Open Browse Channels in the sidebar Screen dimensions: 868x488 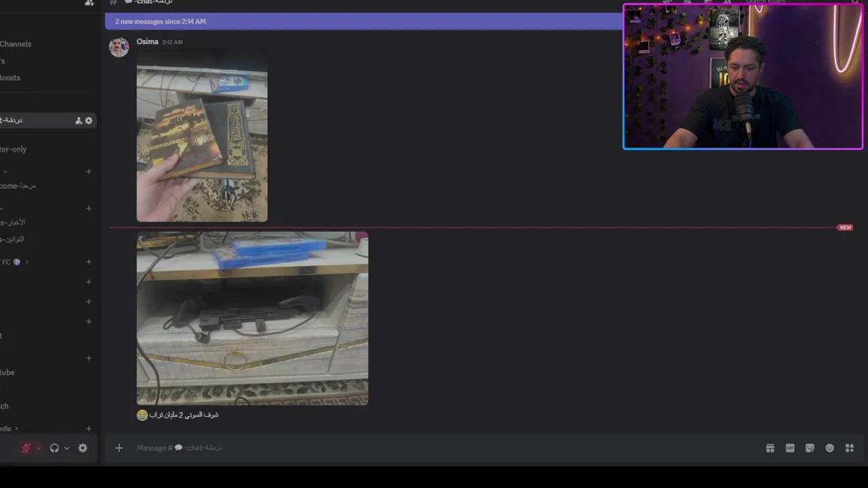point(16,44)
